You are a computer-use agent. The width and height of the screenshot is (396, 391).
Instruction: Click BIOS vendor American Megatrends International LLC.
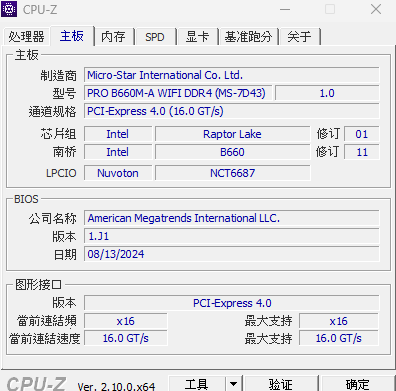tap(232, 218)
